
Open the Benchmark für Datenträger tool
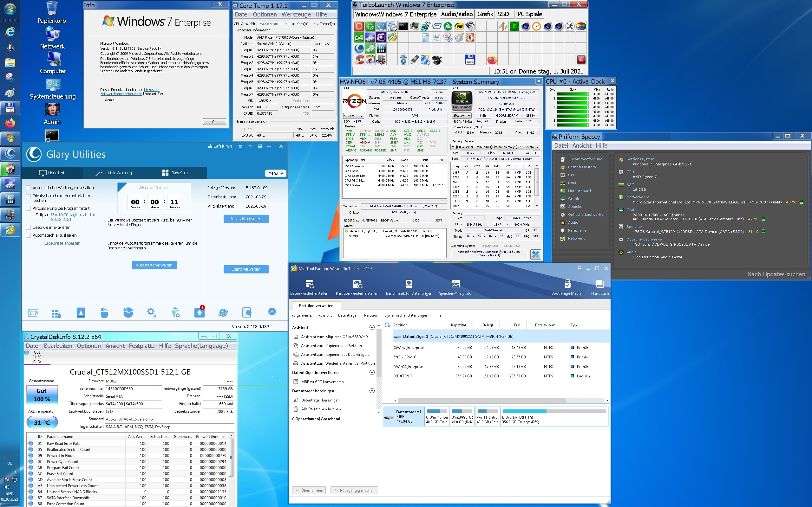click(x=408, y=287)
